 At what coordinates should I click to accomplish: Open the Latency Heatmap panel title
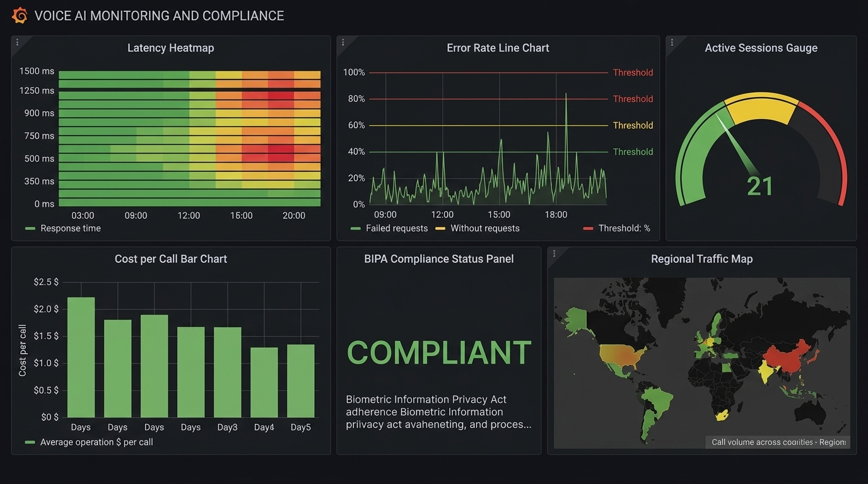point(170,47)
